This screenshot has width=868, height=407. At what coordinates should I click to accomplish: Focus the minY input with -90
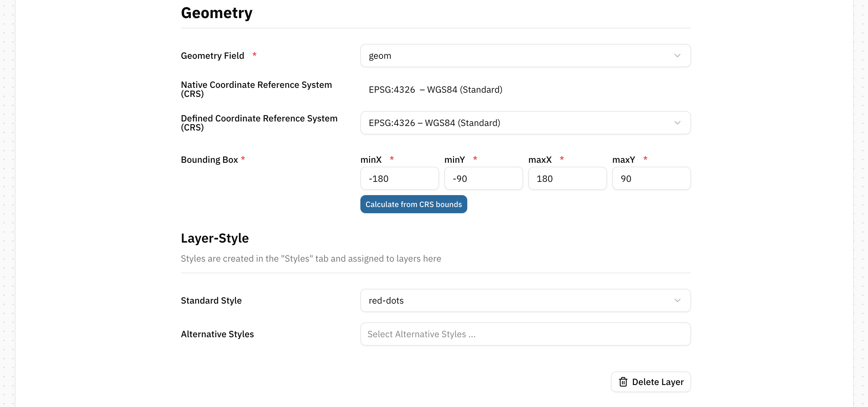click(483, 179)
